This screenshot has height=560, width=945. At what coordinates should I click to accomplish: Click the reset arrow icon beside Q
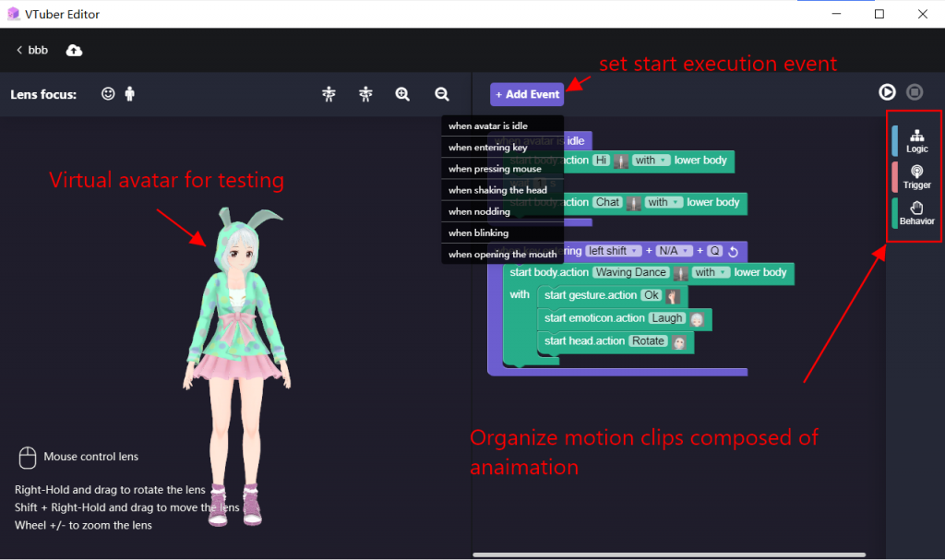pyautogui.click(x=733, y=251)
